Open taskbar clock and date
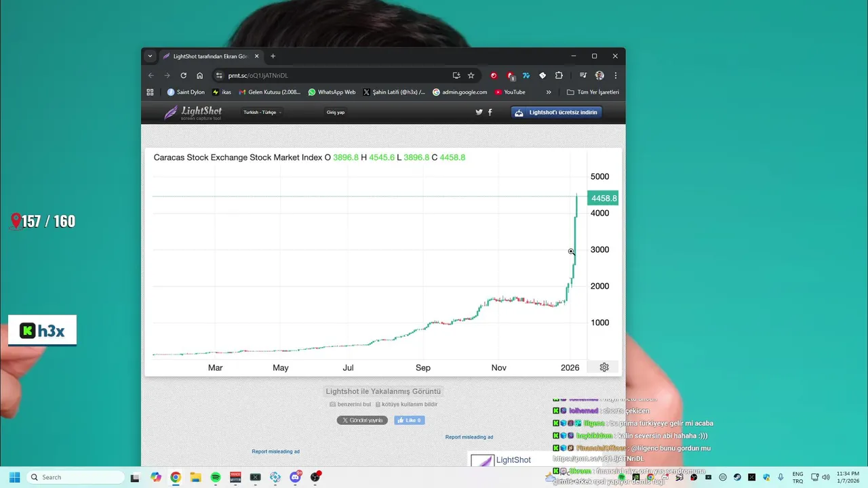The height and width of the screenshot is (488, 868). point(848,477)
